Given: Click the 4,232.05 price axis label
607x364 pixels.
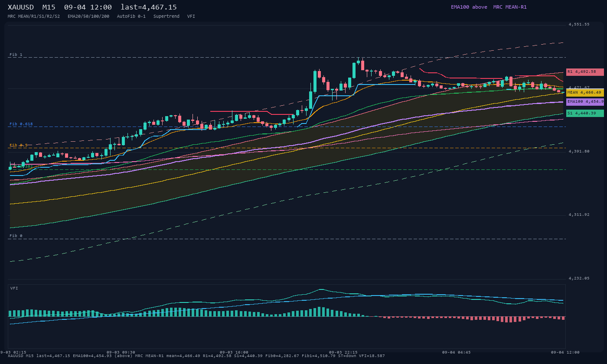Looking at the screenshot, I should point(579,279).
